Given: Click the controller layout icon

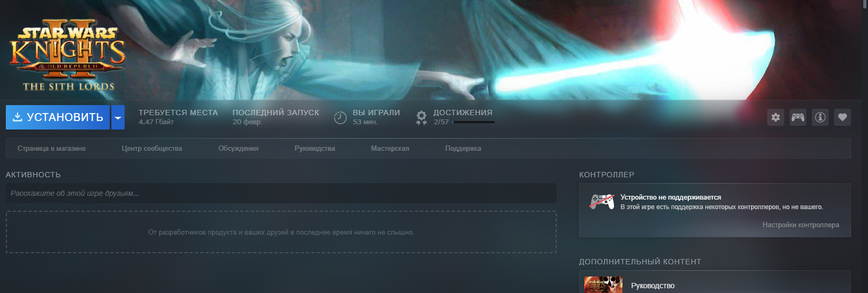Looking at the screenshot, I should pyautogui.click(x=798, y=117).
